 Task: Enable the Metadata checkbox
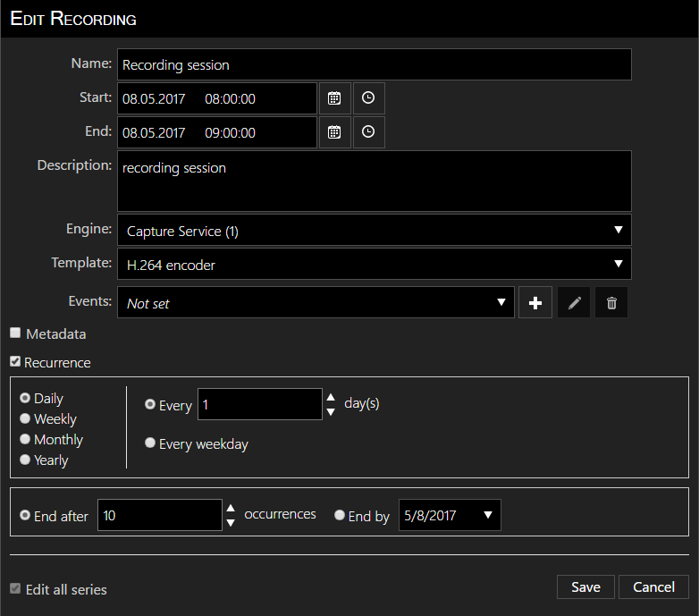tap(15, 333)
